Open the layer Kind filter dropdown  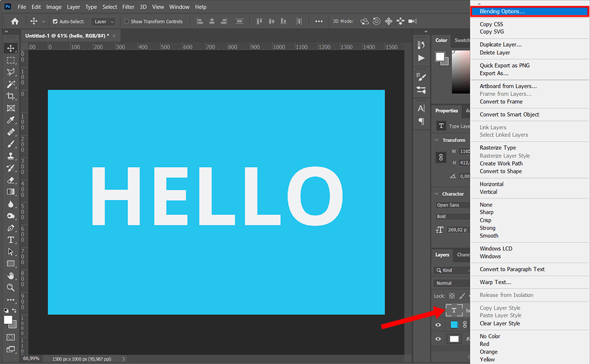(452, 270)
